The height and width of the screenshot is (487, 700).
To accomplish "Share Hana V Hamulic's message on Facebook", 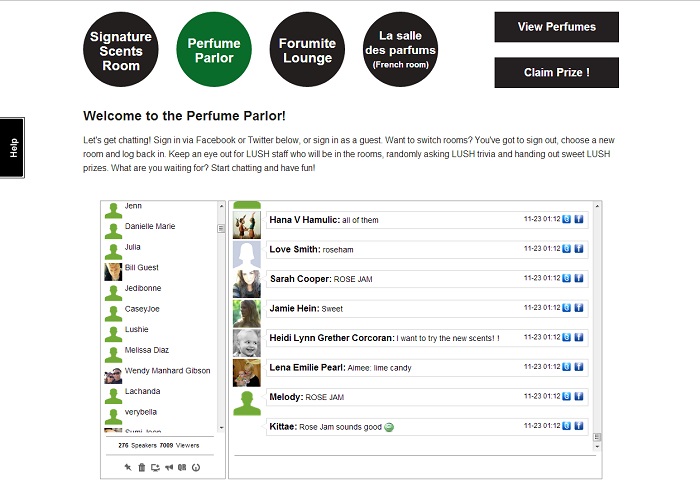I will (579, 219).
